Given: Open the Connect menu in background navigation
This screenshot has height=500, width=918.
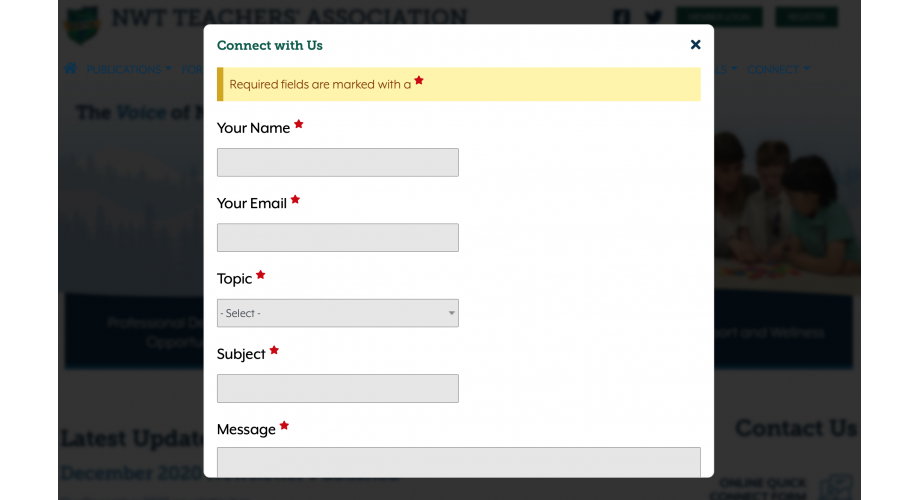Looking at the screenshot, I should [x=778, y=69].
